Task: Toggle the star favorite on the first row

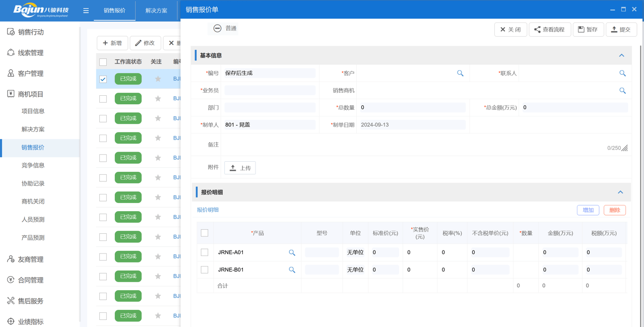Action: coord(158,79)
